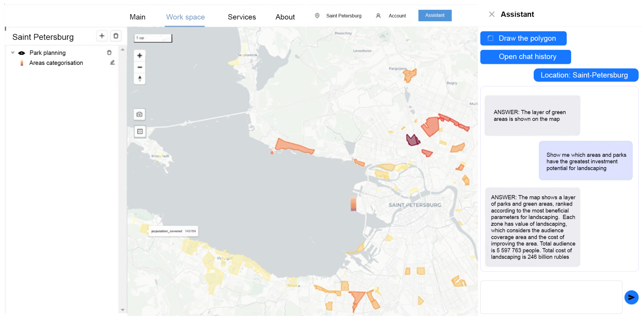Image resolution: width=644 pixels, height=321 pixels.
Task: Take a map screenshot with the camera icon
Action: (140, 114)
